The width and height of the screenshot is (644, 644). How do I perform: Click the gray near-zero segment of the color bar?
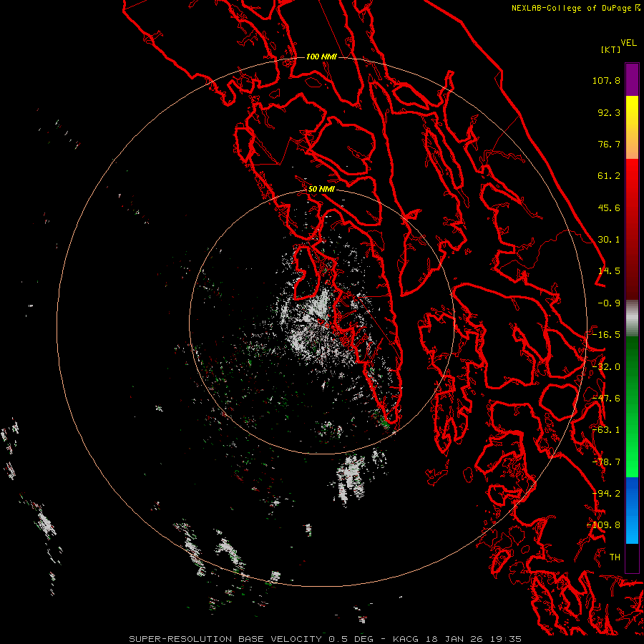point(632,318)
